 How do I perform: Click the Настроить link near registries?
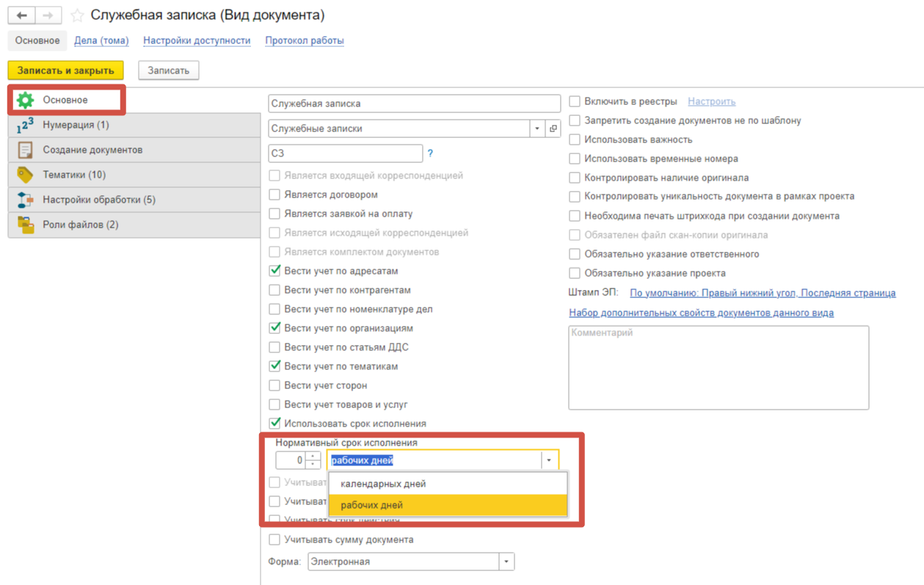pyautogui.click(x=711, y=101)
